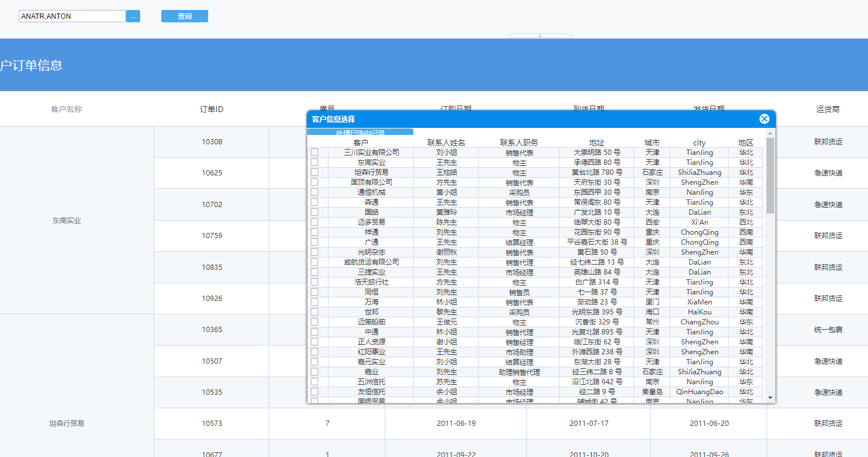This screenshot has height=457, width=868.
Task: Select order ID 10365 cell
Action: point(212,330)
